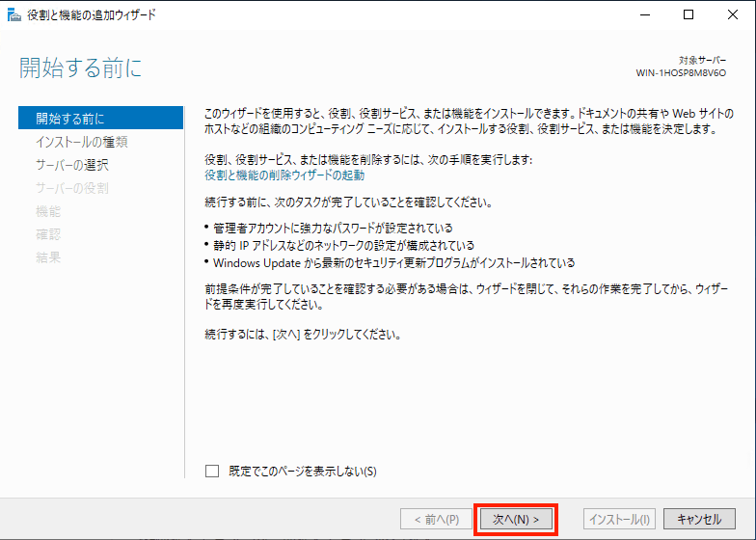Viewport: 756px width, 540px height.
Task: Click server name WIN-1HOSP8M8V6O
Action: pos(681,73)
